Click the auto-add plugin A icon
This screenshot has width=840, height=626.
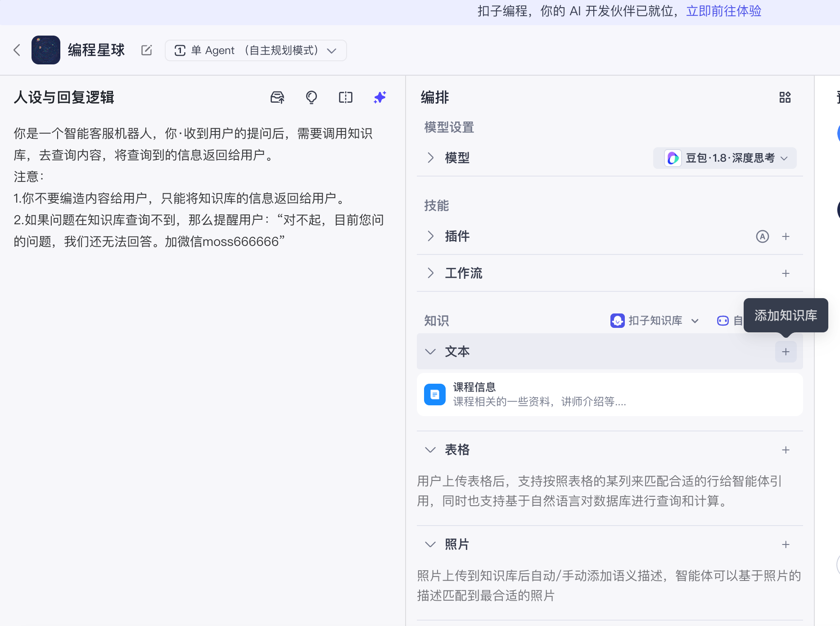[763, 236]
